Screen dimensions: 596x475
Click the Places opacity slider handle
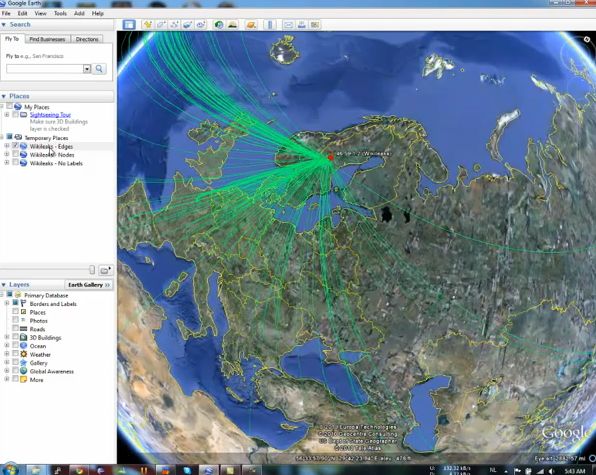pyautogui.click(x=92, y=270)
